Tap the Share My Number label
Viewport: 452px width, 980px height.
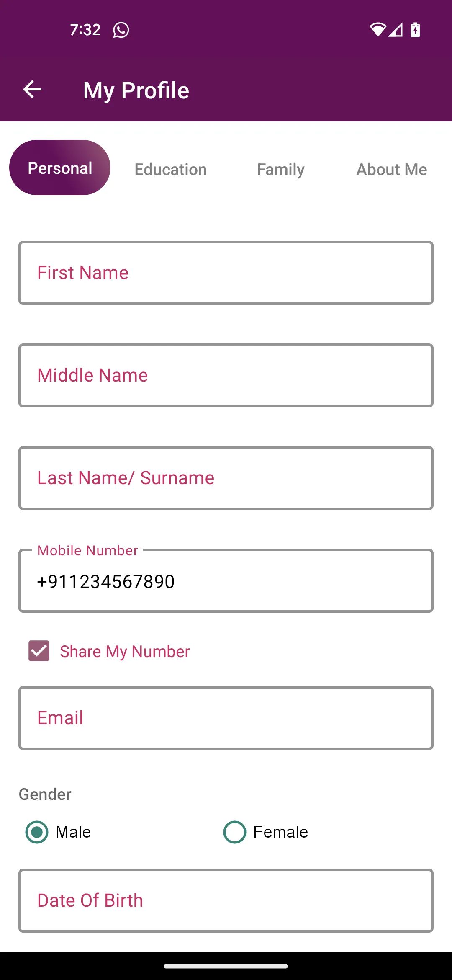pyautogui.click(x=125, y=651)
